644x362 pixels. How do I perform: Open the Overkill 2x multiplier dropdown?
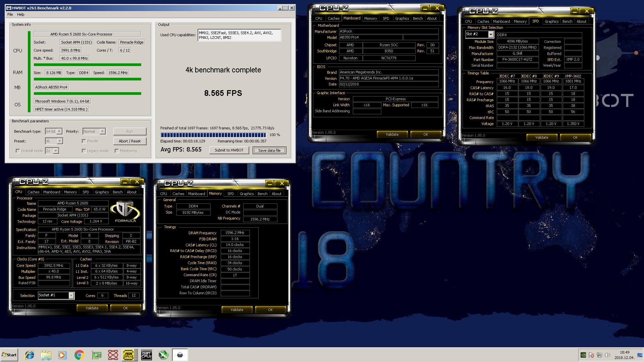tap(52, 151)
